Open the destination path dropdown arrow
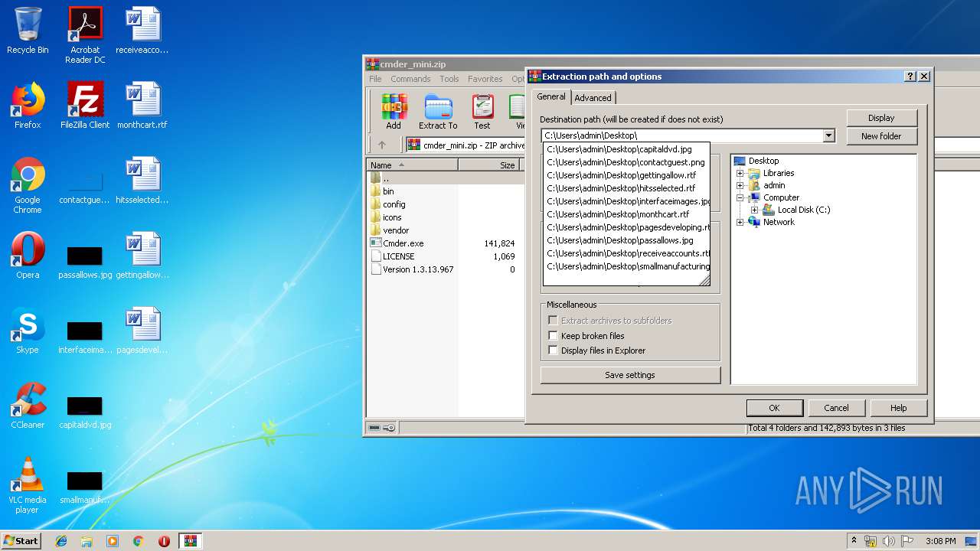The width and height of the screenshot is (980, 551). [x=828, y=135]
